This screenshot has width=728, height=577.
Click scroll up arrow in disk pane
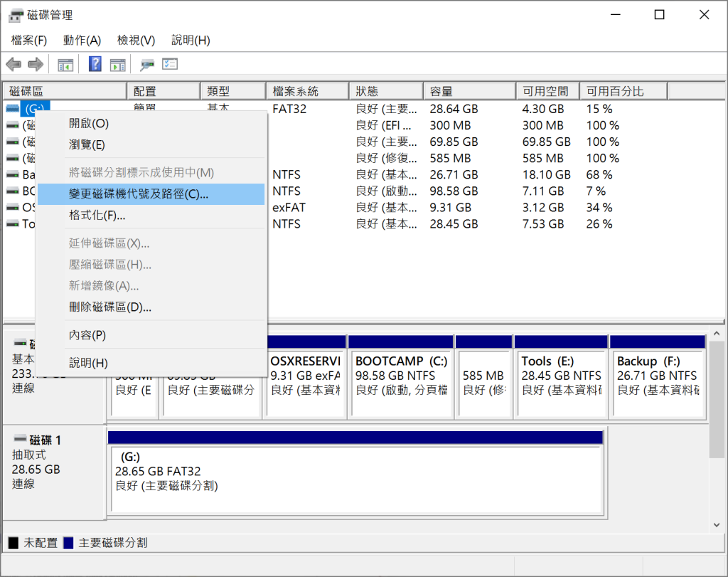click(717, 334)
